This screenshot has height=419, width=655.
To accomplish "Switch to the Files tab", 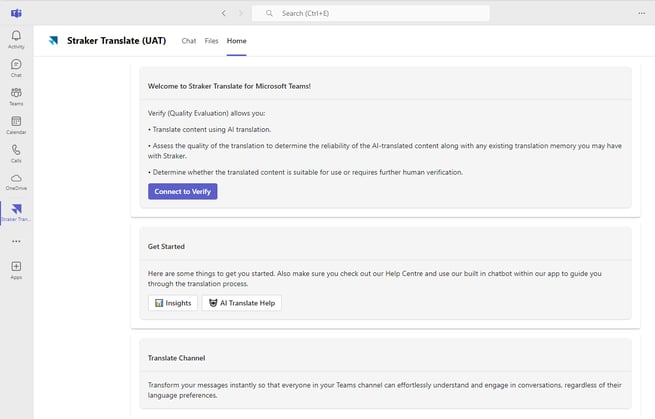I will click(x=211, y=41).
